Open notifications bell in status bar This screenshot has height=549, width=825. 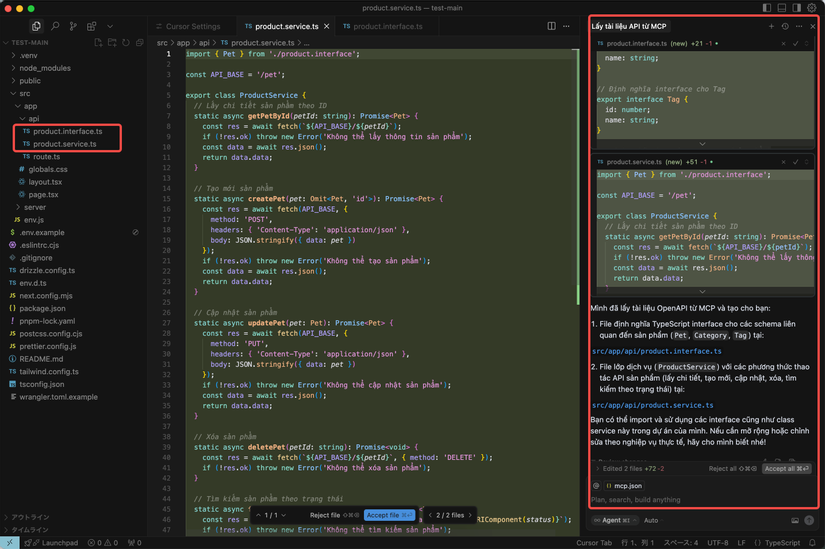(812, 543)
